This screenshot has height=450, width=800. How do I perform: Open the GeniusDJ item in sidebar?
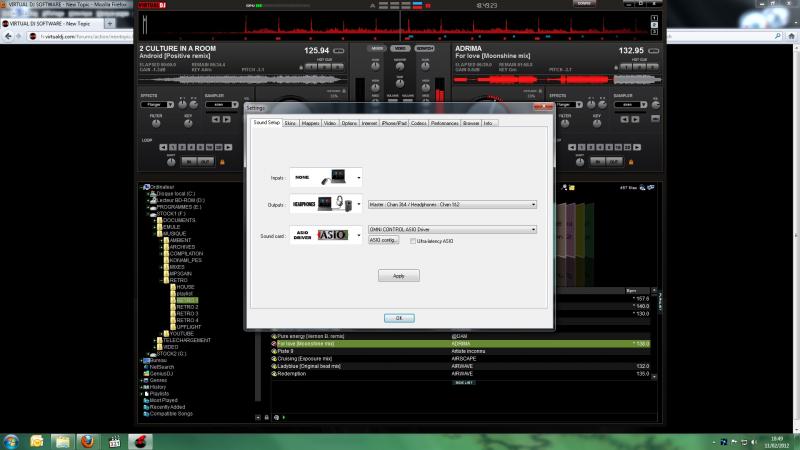click(x=160, y=373)
